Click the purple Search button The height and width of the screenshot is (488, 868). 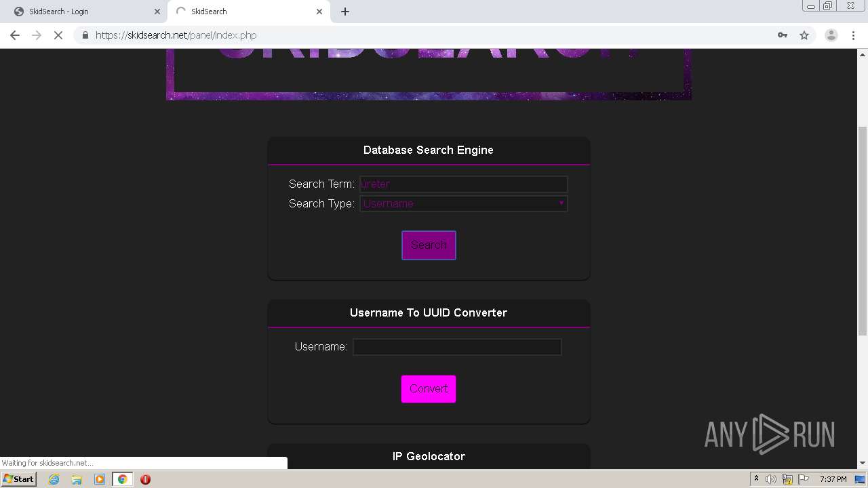[x=429, y=245]
